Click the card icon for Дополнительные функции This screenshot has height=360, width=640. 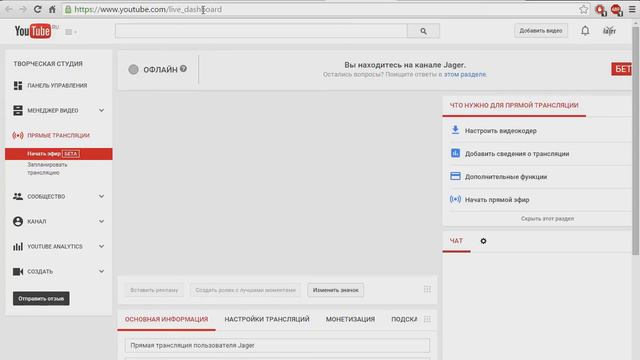[455, 176]
